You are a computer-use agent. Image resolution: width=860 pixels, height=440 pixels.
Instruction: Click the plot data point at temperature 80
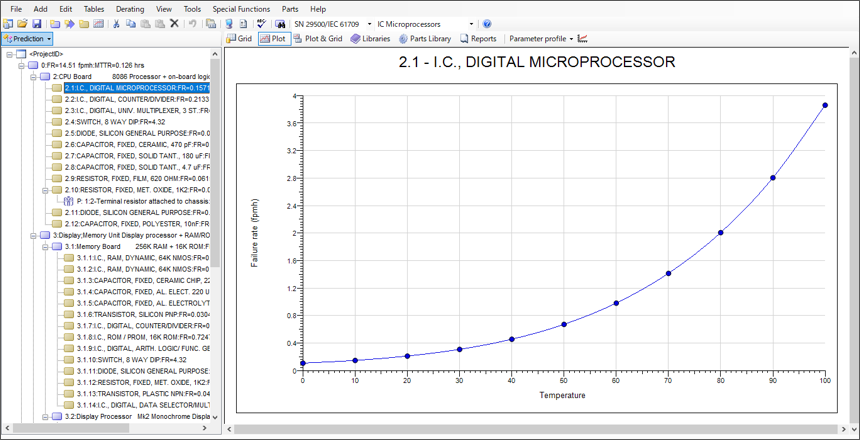pos(720,233)
